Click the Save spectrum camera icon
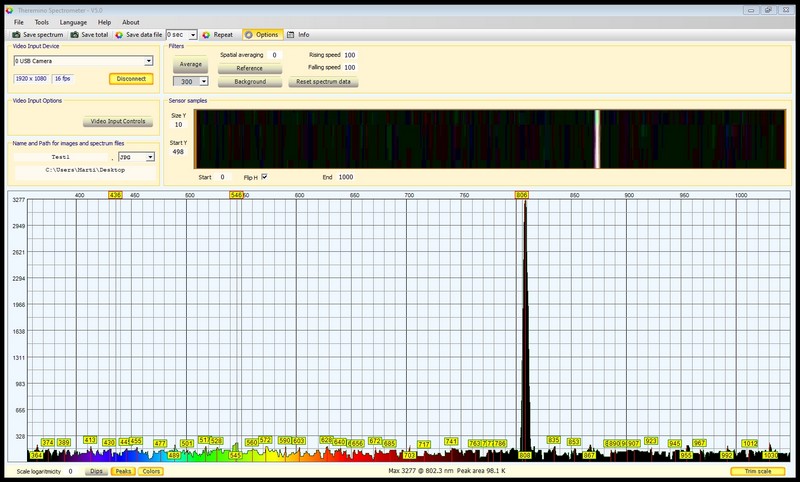 click(15, 34)
